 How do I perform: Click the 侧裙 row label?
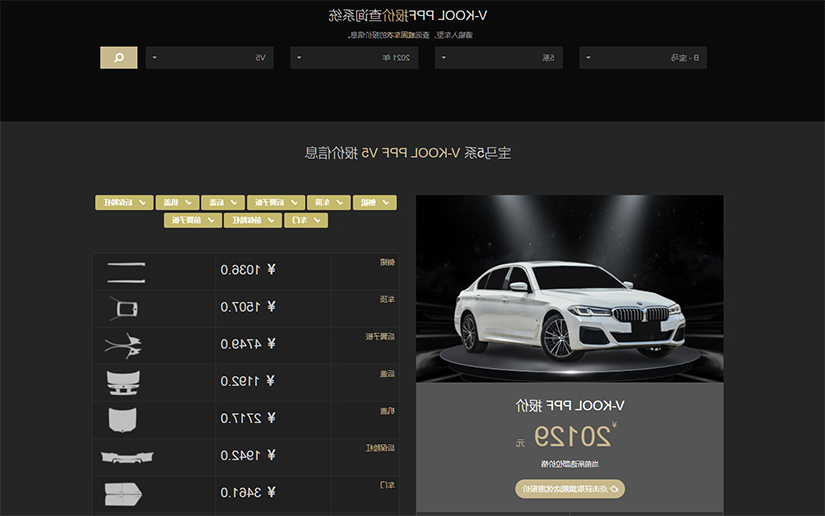(x=388, y=262)
